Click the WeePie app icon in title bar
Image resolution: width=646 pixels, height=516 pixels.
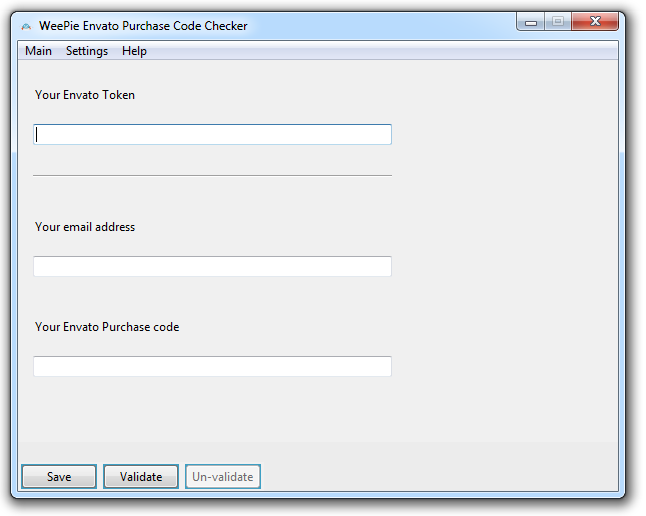[x=26, y=26]
